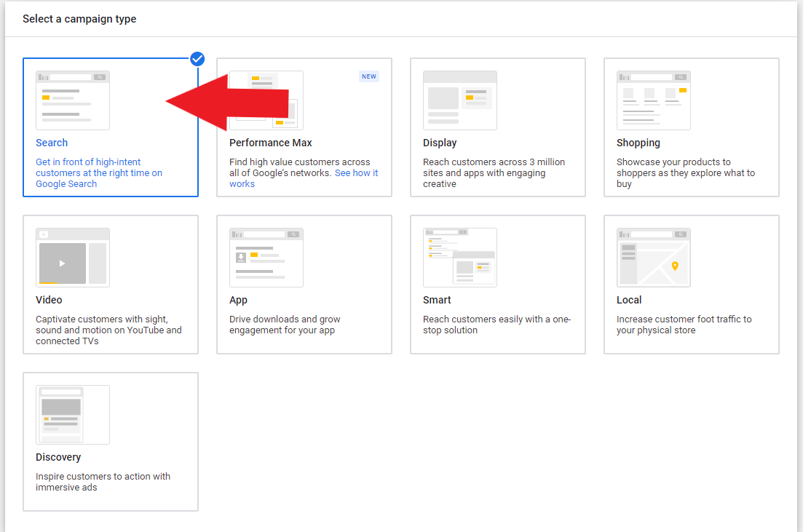Click the Smart campaign preview image
Screen dimensions: 803x532
pyautogui.click(x=459, y=257)
